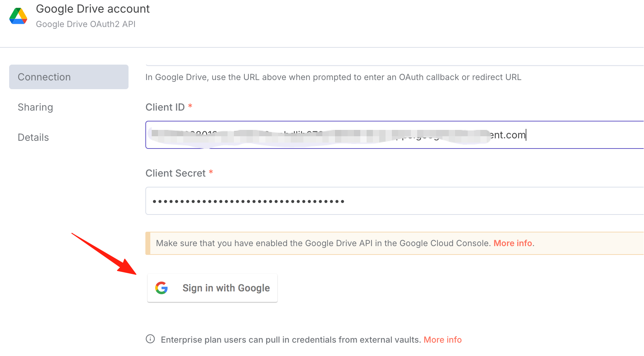Go to the Details tab
The image size is (644, 356).
[33, 137]
